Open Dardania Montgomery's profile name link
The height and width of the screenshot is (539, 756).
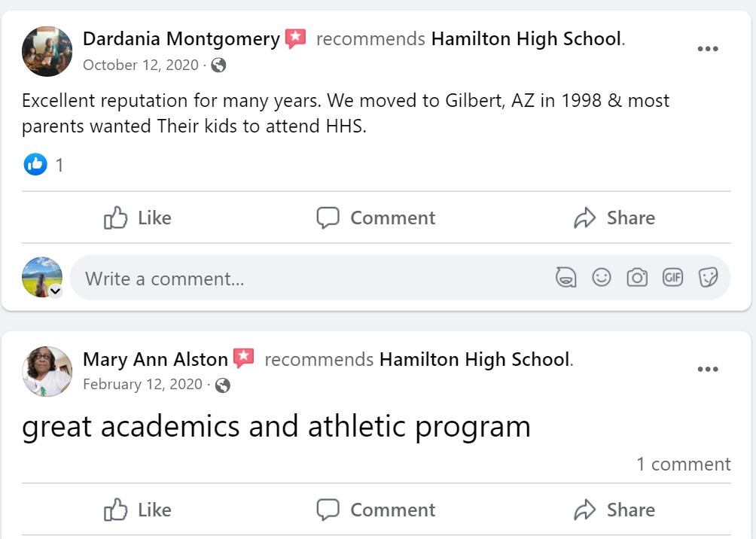click(x=181, y=39)
